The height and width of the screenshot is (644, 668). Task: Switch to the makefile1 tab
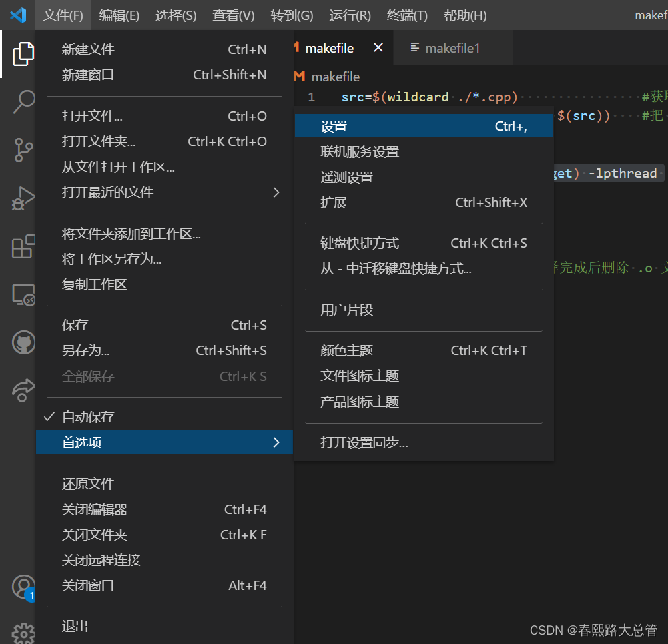coord(453,48)
